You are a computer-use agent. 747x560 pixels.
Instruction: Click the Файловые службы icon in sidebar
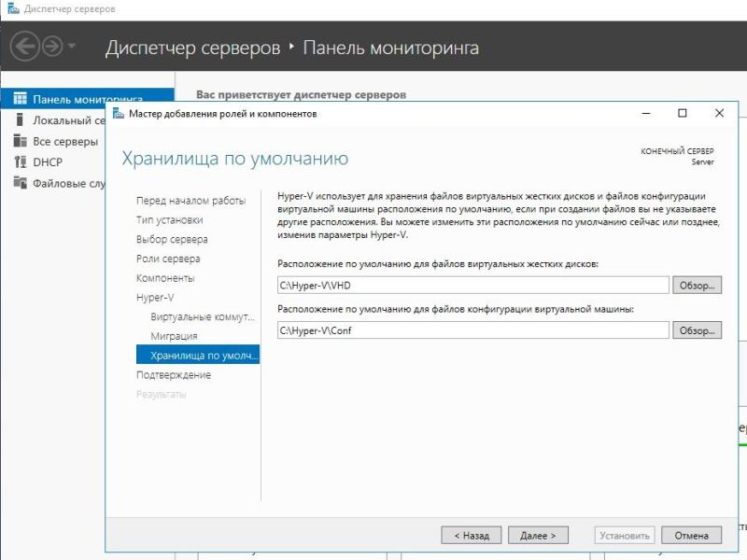pos(20,182)
